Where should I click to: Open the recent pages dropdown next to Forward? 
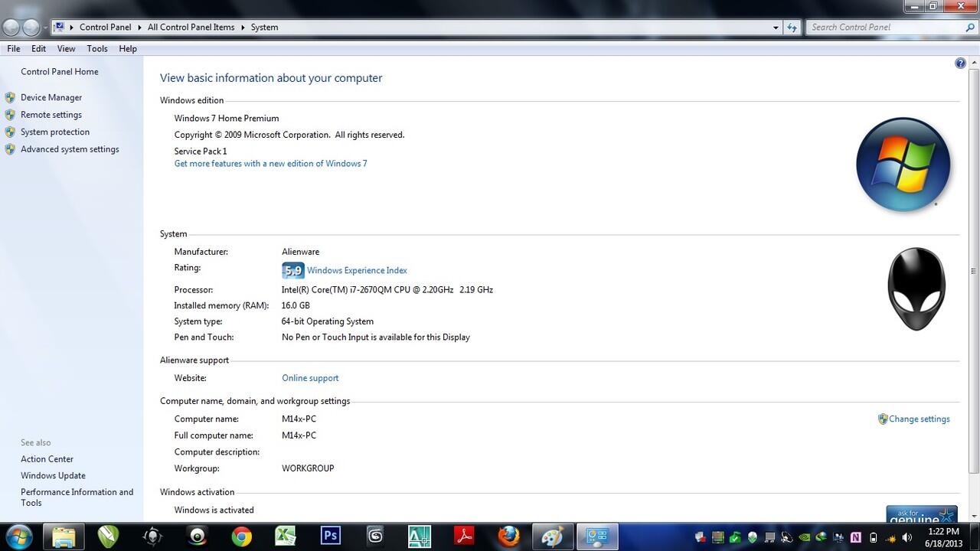point(45,28)
